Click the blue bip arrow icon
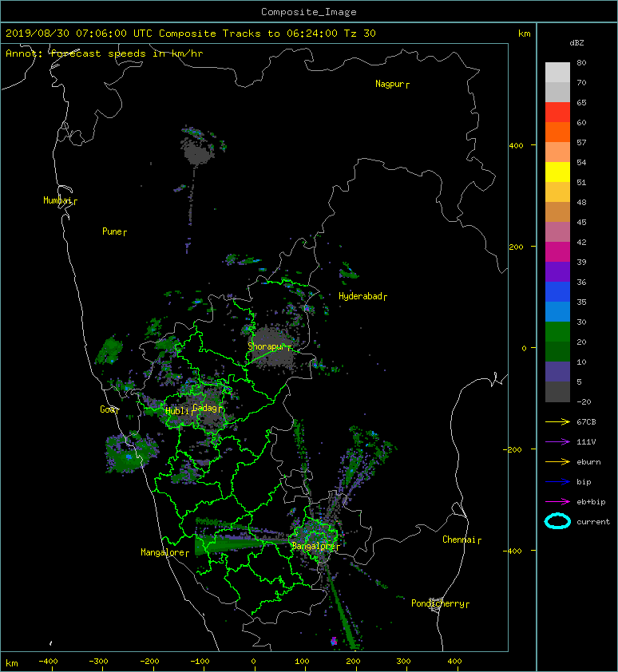Image resolution: width=618 pixels, height=672 pixels. pos(557,482)
